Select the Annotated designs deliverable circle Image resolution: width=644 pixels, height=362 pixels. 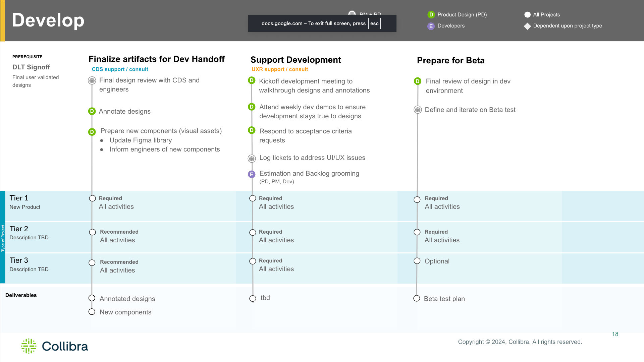(92, 298)
